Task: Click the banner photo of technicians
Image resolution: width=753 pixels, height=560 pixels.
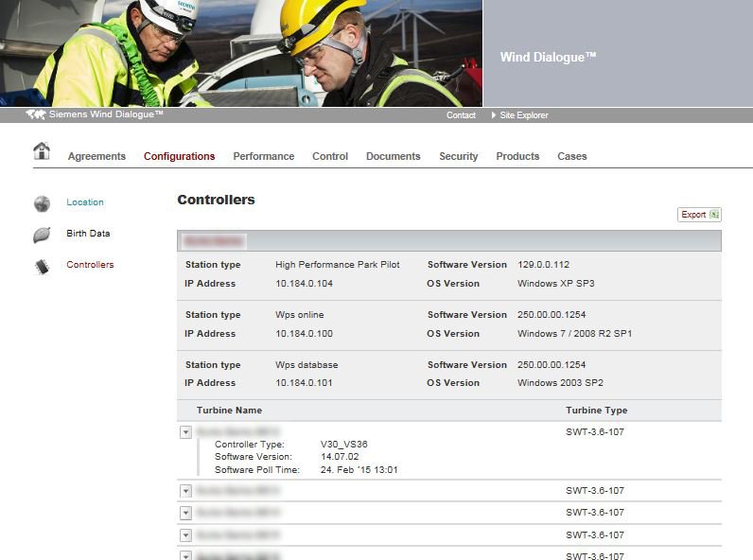Action: [241, 53]
